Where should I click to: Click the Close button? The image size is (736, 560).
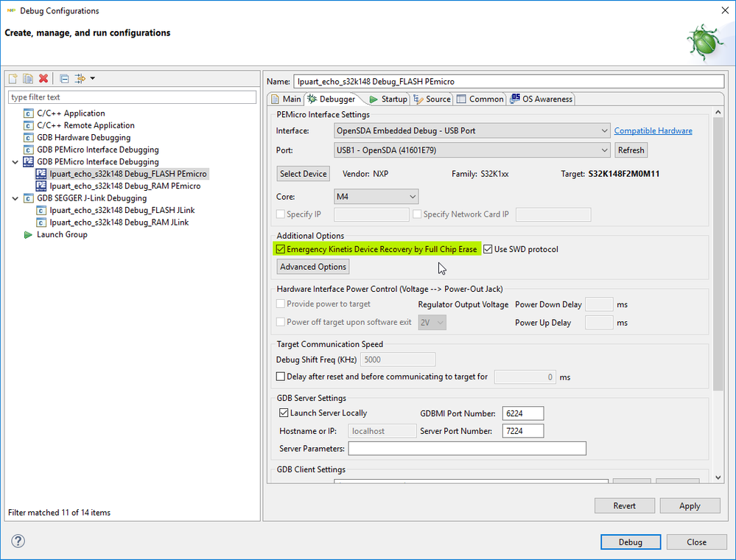[696, 542]
